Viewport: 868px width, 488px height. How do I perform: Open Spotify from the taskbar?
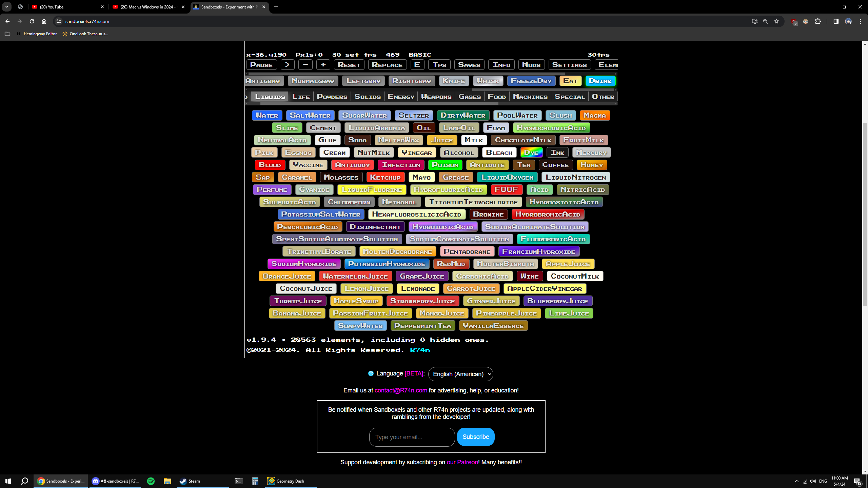(x=151, y=481)
